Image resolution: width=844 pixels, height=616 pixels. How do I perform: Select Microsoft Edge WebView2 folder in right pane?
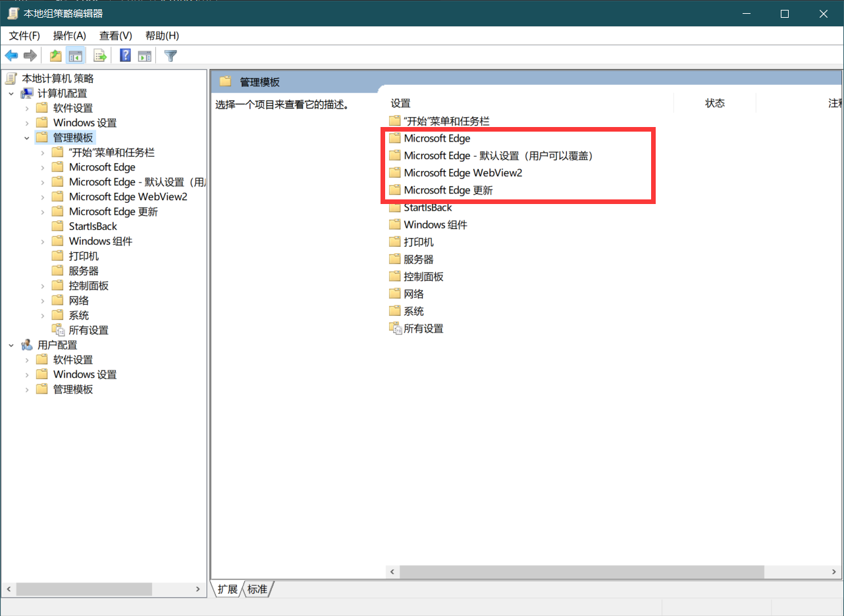tap(462, 173)
